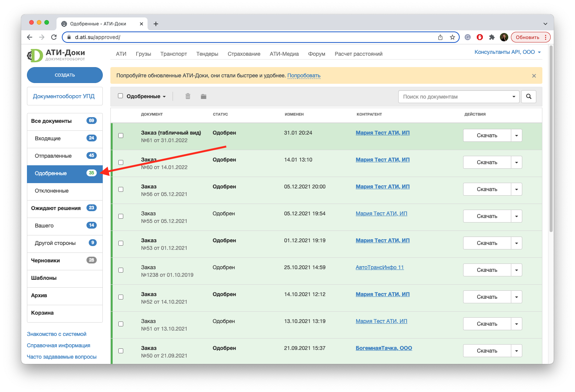Click the share icon in address bar

point(440,37)
